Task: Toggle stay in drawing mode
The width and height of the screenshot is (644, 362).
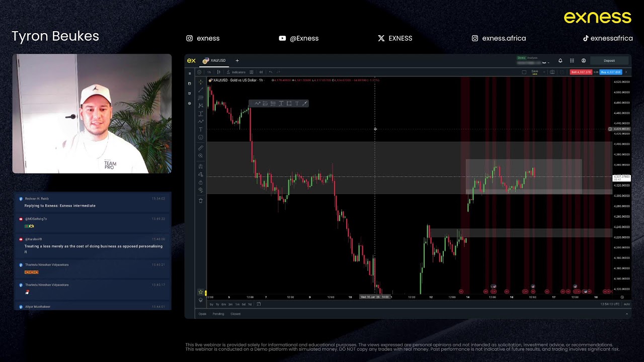Action: 201,174
